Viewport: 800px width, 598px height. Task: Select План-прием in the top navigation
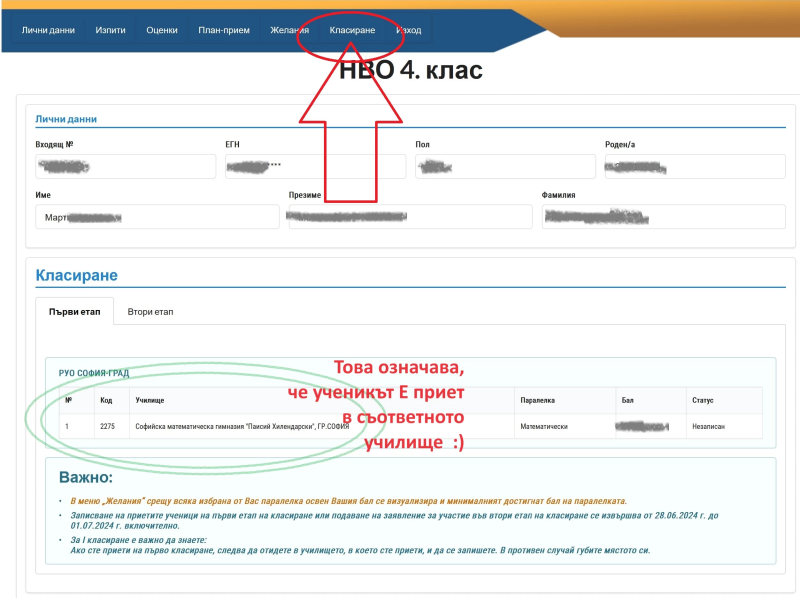pyautogui.click(x=224, y=30)
